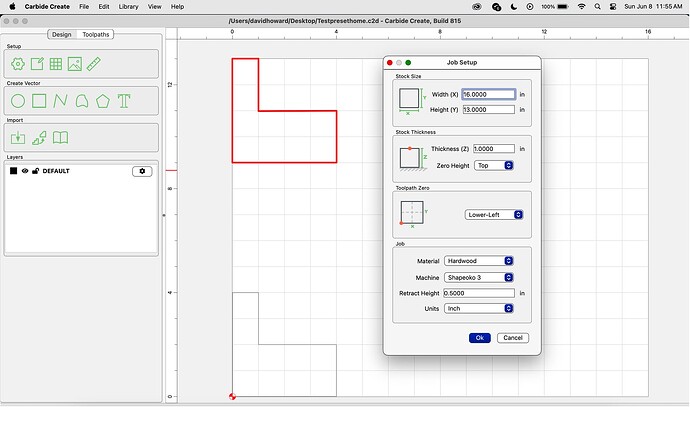Image resolution: width=690 pixels, height=445 pixels.
Task: Select the Text tool
Action: coord(124,101)
